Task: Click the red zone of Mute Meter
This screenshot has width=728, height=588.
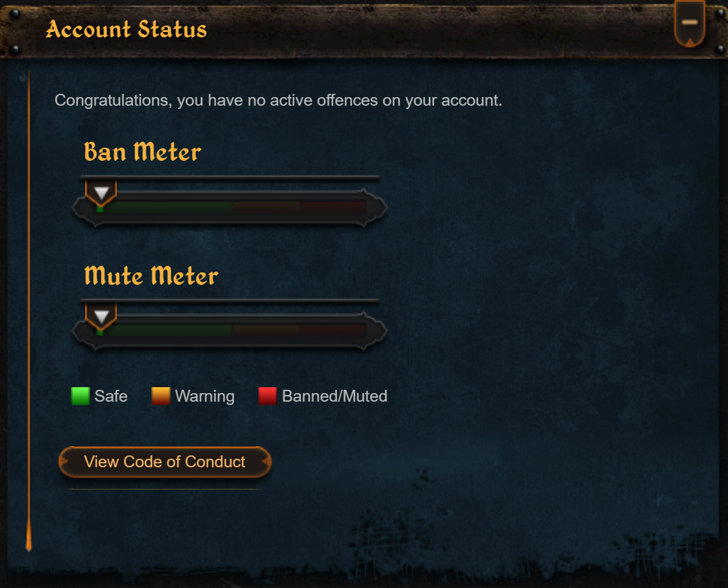Action: (x=333, y=331)
